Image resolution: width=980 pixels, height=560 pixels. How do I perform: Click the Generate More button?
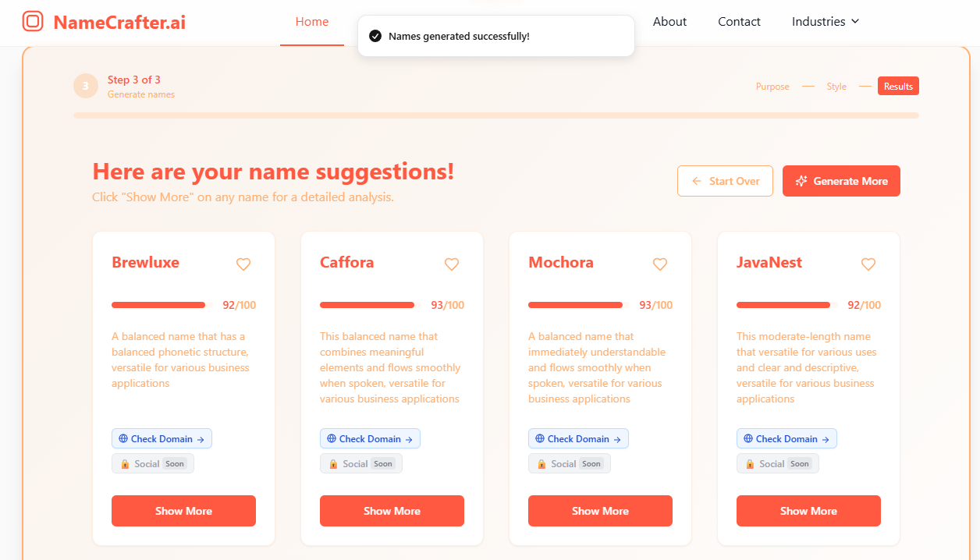(841, 180)
